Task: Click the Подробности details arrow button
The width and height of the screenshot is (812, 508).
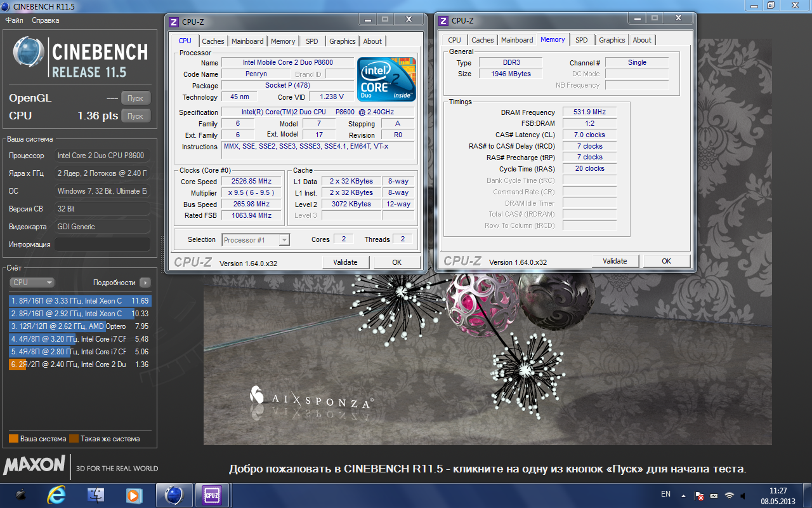Action: (x=145, y=283)
